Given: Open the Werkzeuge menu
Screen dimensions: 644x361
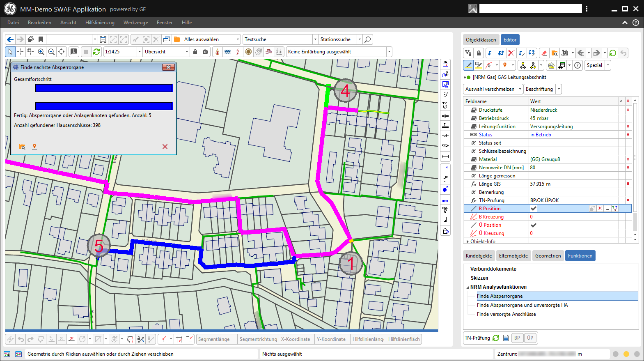Looking at the screenshot, I should click(135, 23).
